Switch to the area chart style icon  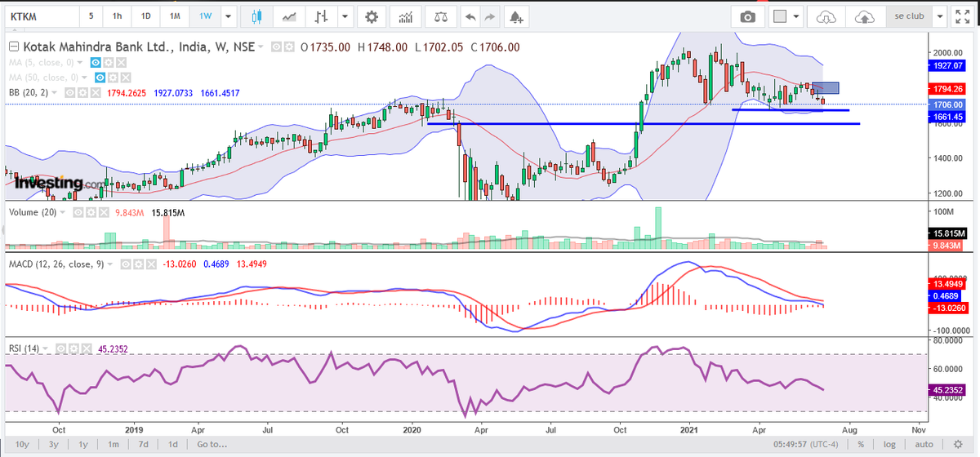[288, 16]
